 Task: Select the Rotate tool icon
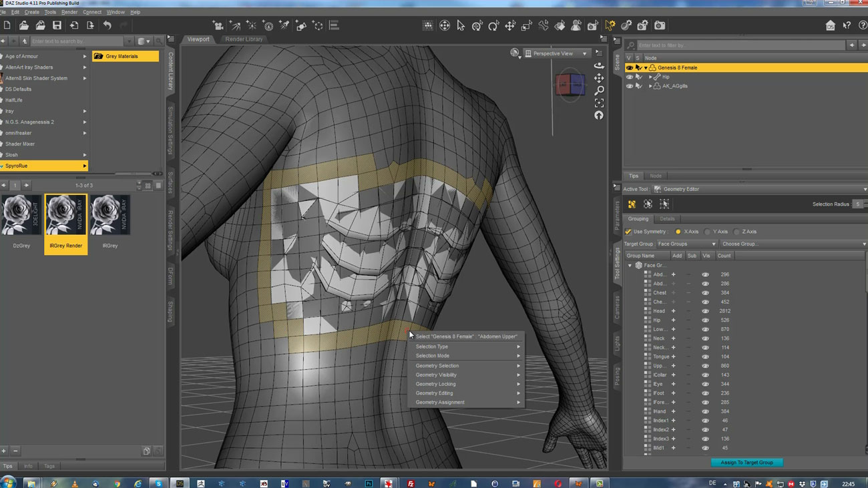coord(493,25)
